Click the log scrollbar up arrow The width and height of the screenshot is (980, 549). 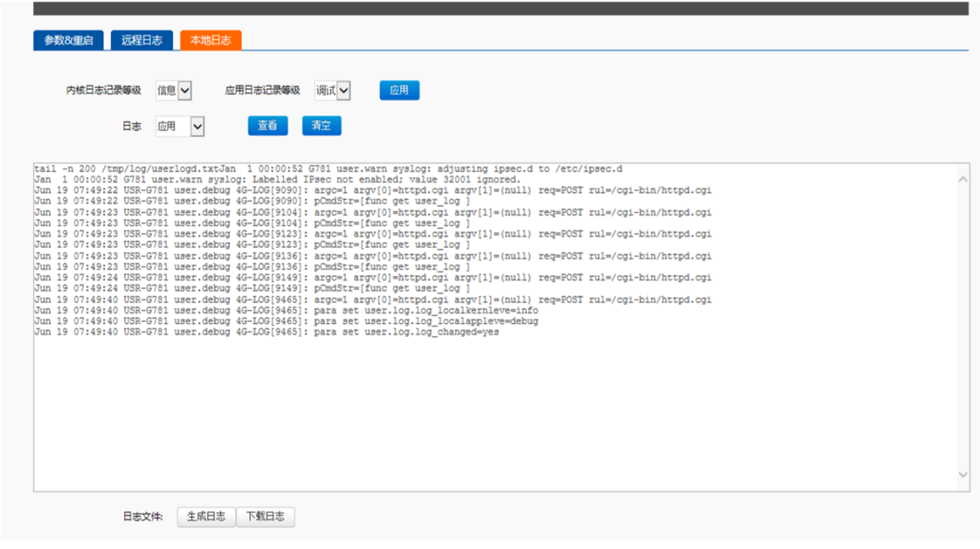coord(962,180)
